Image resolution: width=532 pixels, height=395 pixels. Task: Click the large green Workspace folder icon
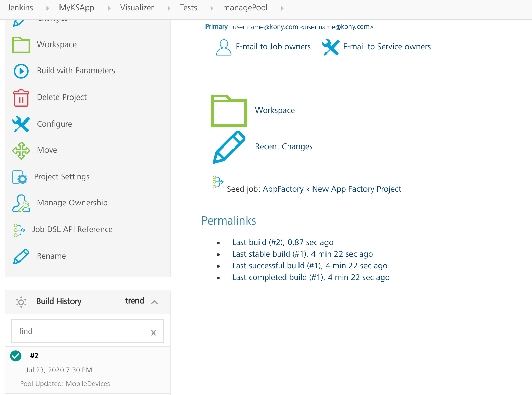(x=229, y=111)
